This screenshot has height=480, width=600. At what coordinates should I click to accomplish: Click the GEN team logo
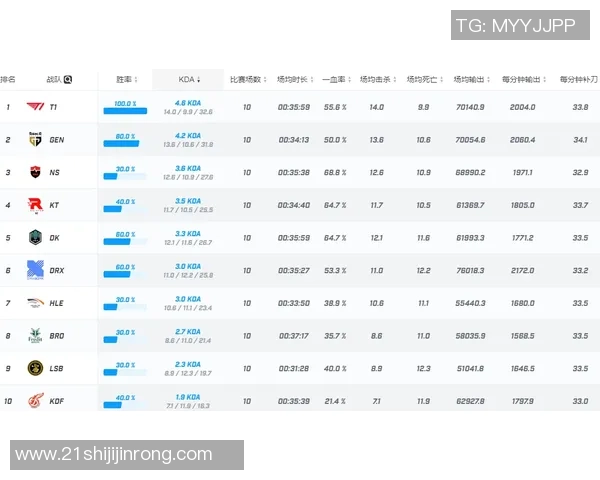point(34,140)
